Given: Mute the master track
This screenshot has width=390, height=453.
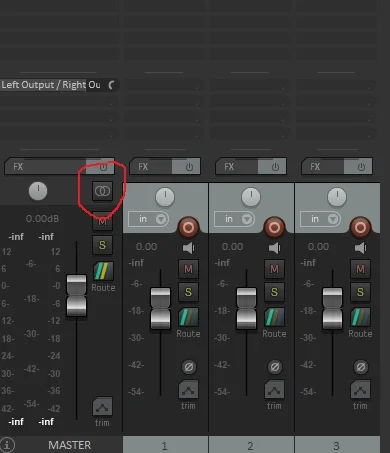Looking at the screenshot, I should click(x=102, y=221).
